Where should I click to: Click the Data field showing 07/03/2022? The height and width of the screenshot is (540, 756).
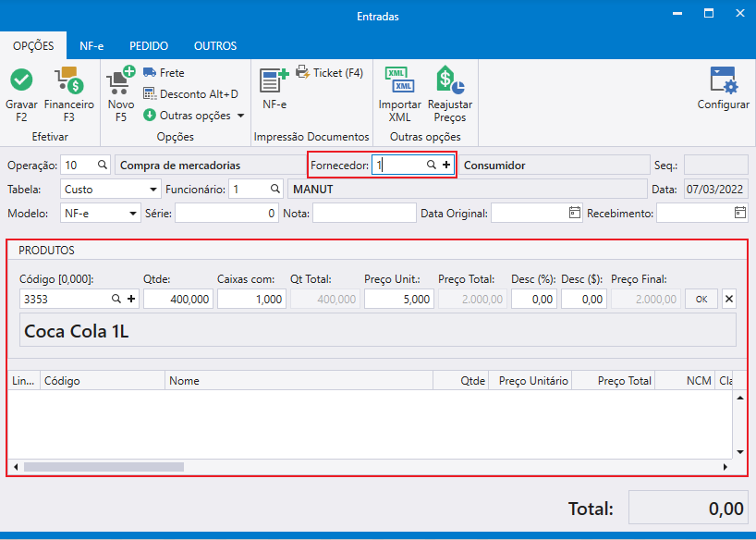click(716, 190)
